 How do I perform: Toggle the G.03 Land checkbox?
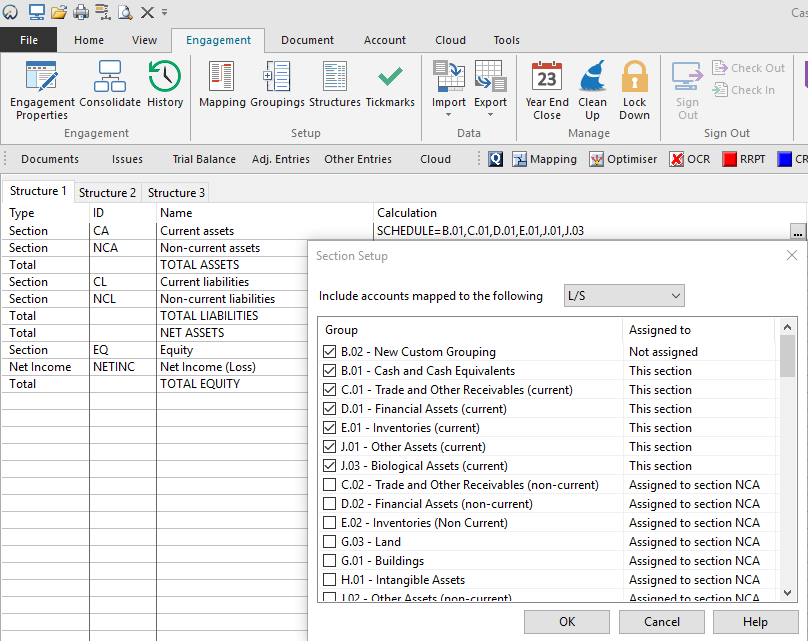pos(330,542)
